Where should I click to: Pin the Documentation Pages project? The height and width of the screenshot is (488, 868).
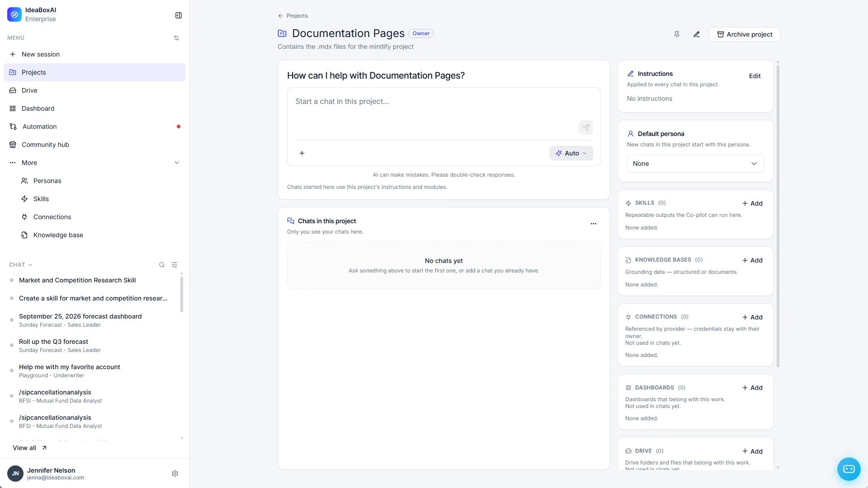click(x=677, y=34)
